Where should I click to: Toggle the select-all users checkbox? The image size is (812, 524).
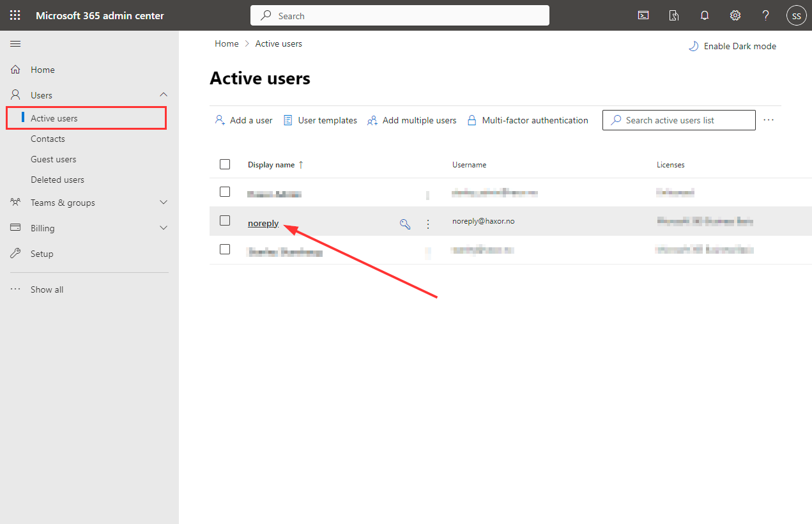(x=225, y=164)
